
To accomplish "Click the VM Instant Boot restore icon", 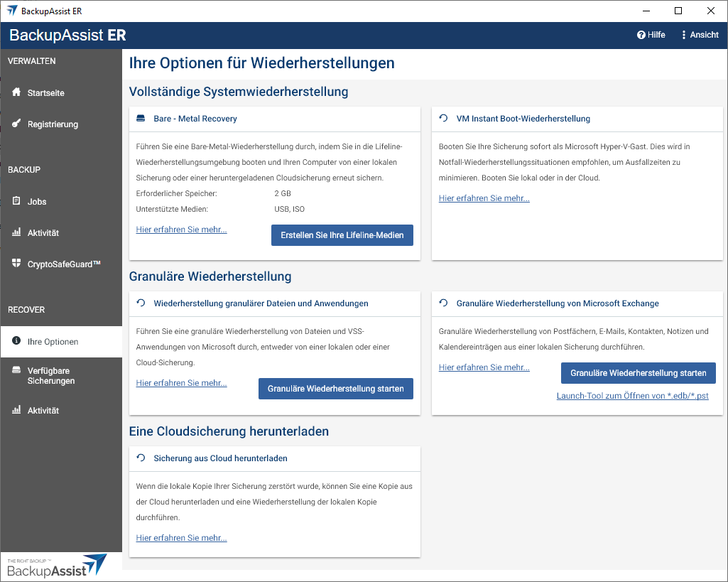I will tap(444, 119).
